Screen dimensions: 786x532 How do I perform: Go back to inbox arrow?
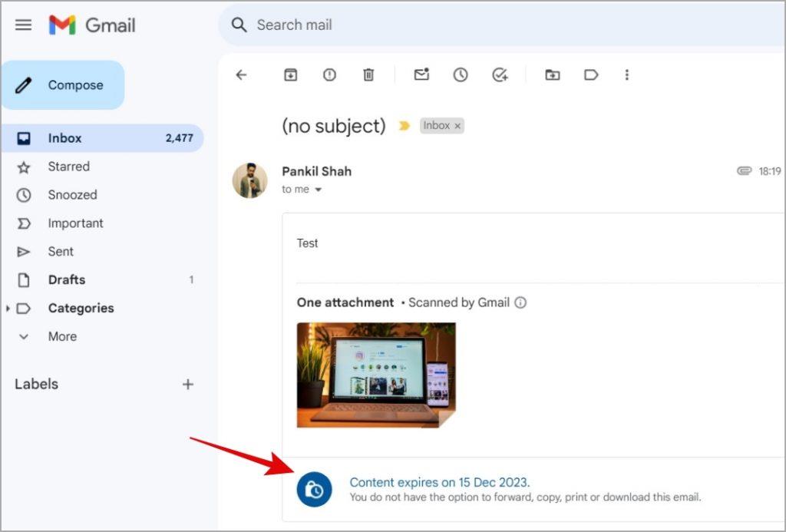pyautogui.click(x=241, y=74)
